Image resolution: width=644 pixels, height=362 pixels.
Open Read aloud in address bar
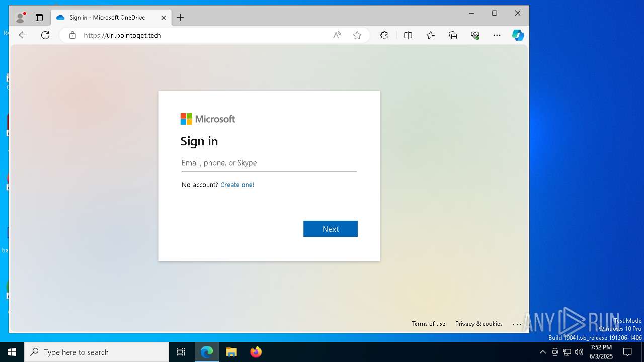(x=337, y=35)
